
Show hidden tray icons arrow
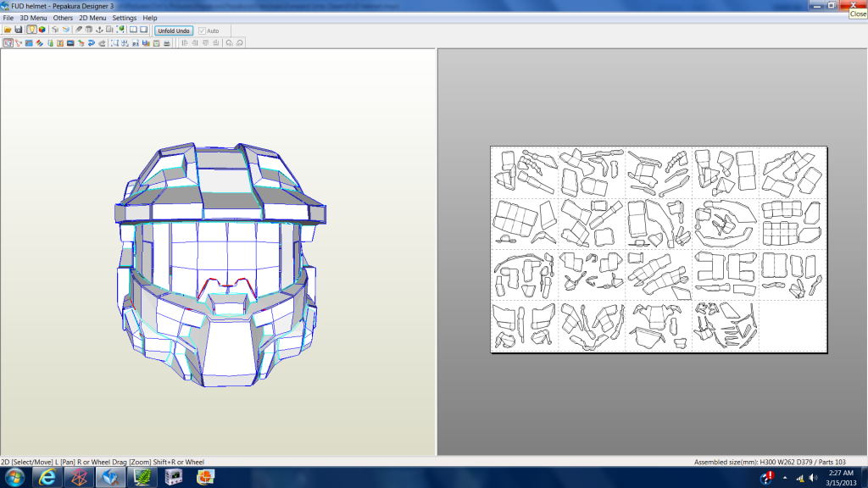(784, 478)
